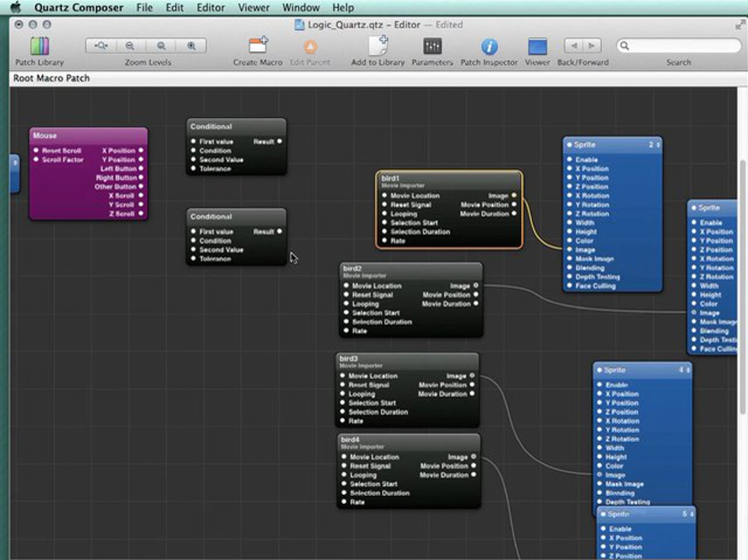
Task: Select the bird2 Movie Importer patch title
Action: point(352,269)
